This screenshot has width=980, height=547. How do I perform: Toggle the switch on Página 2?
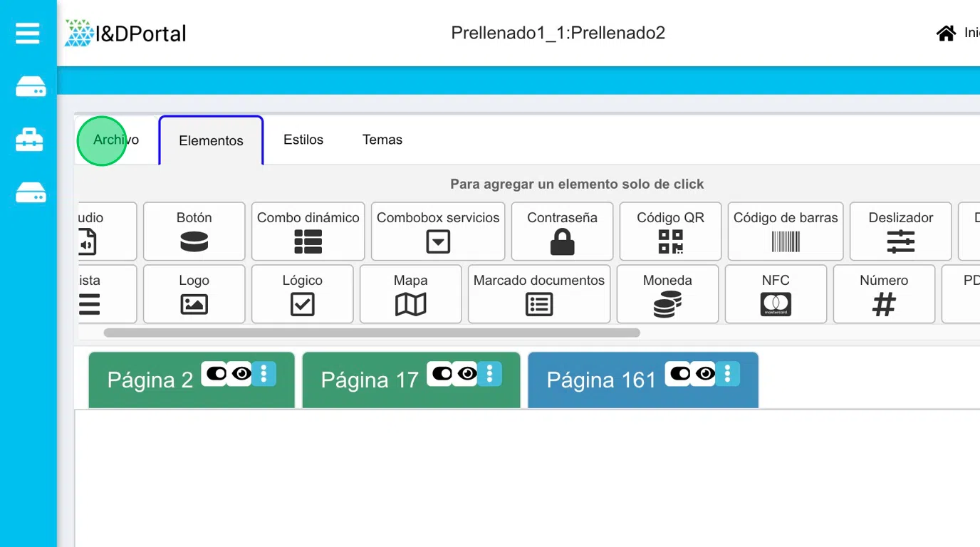[214, 373]
